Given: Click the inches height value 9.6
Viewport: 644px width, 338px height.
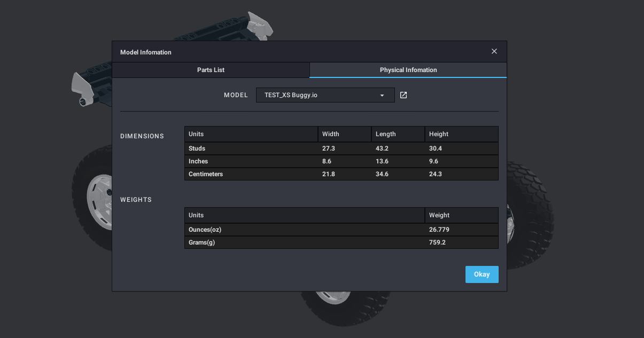Looking at the screenshot, I should click(434, 161).
